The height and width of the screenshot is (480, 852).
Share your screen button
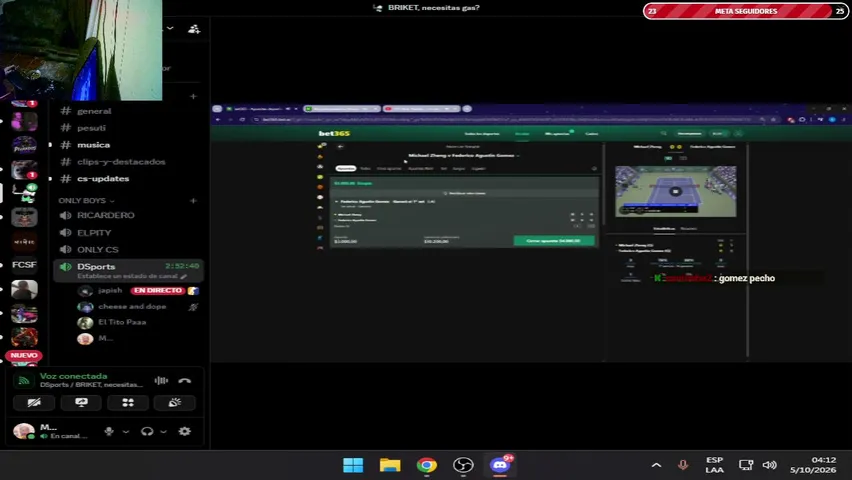click(x=82, y=403)
